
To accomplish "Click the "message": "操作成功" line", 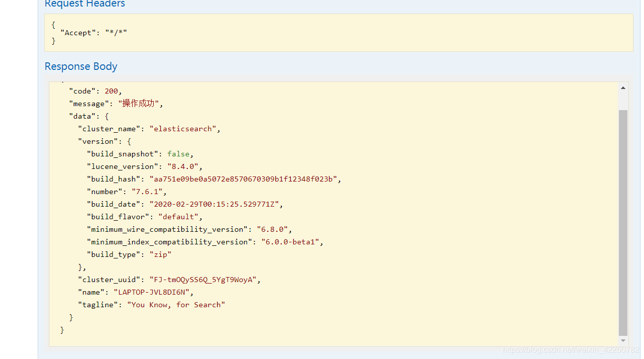I will click(x=116, y=104).
